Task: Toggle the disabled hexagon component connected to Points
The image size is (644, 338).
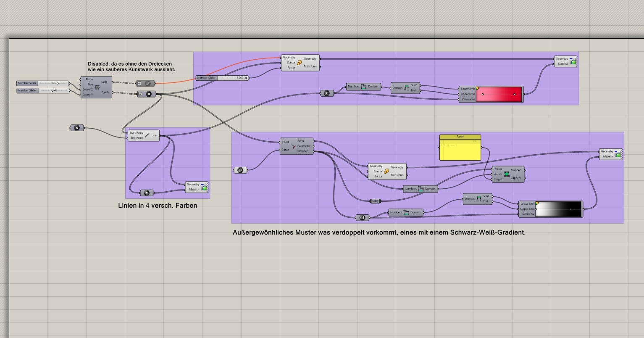Action: point(149,94)
